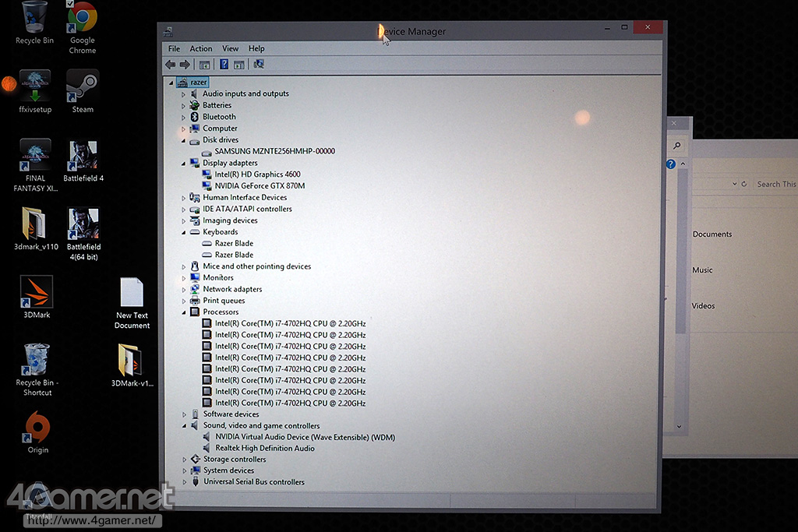Select SAMSUNG MZNTE256HMHP-00000 disk drive
The image size is (798, 532).
tap(274, 151)
